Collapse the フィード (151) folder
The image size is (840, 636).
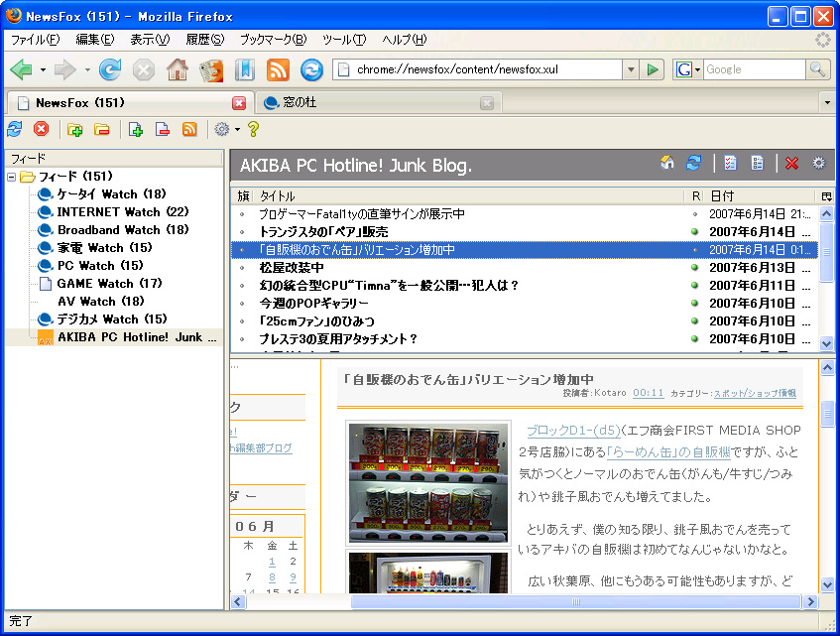[x=12, y=177]
